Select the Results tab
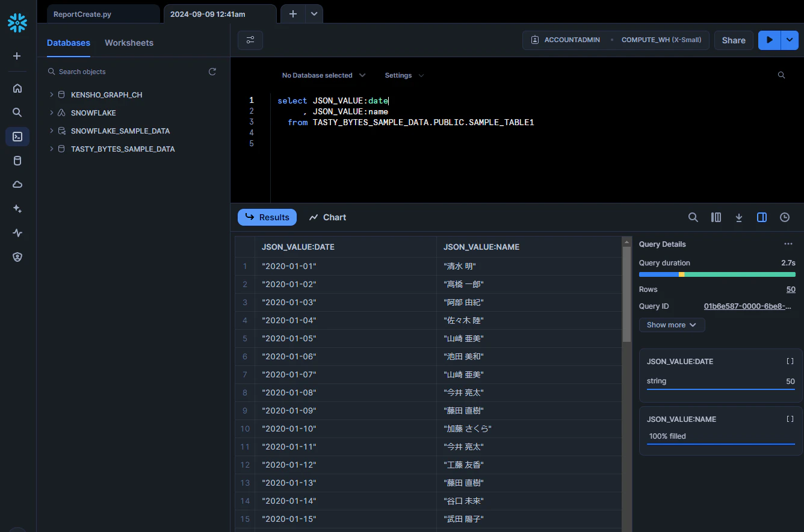The height and width of the screenshot is (532, 804). pos(267,217)
